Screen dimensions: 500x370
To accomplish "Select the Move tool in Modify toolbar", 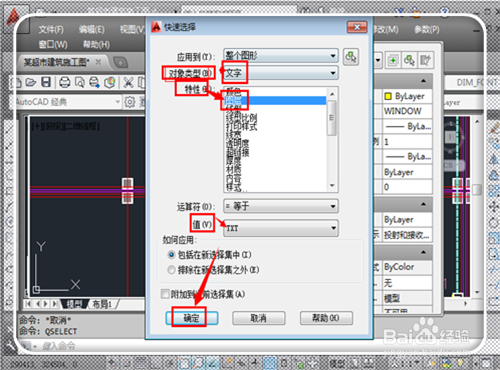I will point(494,207).
